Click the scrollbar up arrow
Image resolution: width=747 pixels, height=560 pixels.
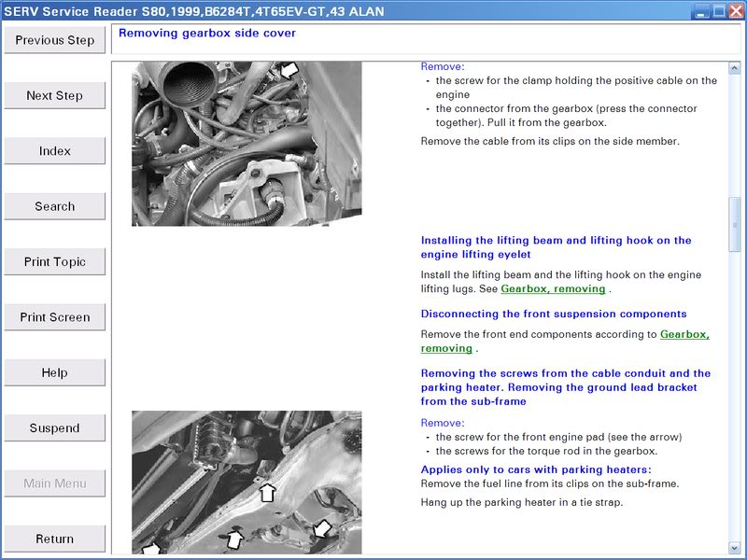pyautogui.click(x=734, y=68)
